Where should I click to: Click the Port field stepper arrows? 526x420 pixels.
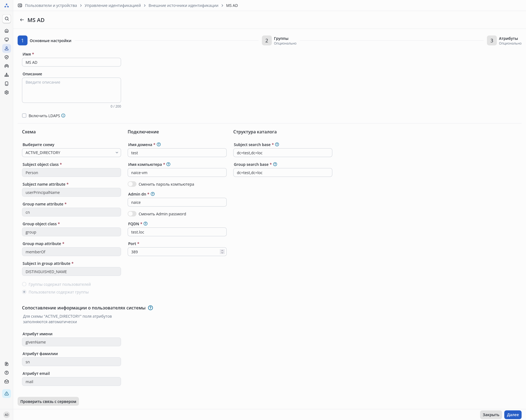coord(222,252)
